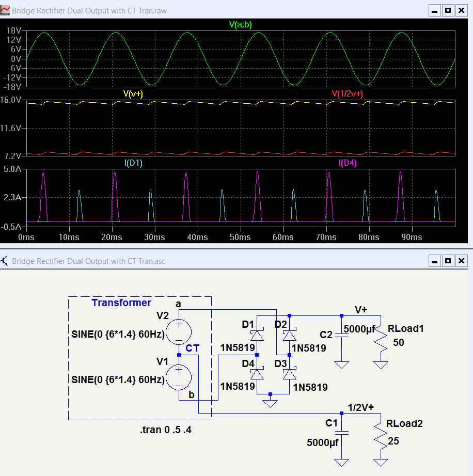Click the Transformer label on the schematic
This screenshot has width=473, height=476.
[x=121, y=303]
